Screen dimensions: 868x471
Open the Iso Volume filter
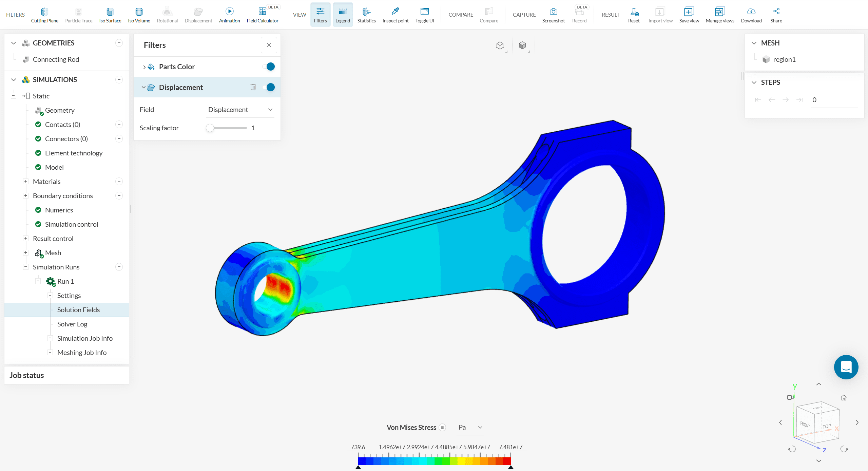(x=139, y=15)
